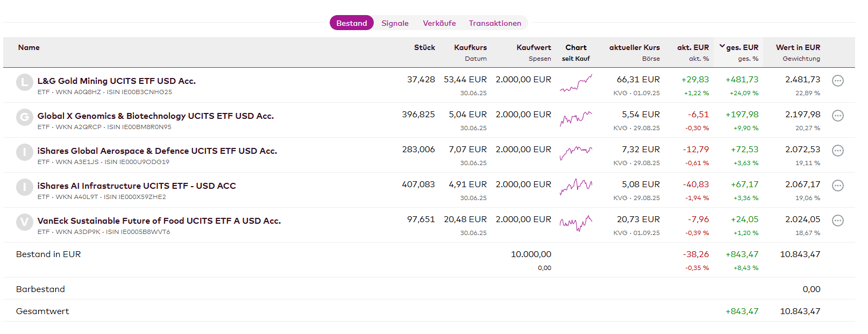Screen dimensions: 868x334
Task: Open options menu for L&G Gold Mining ETF
Action: [837, 81]
